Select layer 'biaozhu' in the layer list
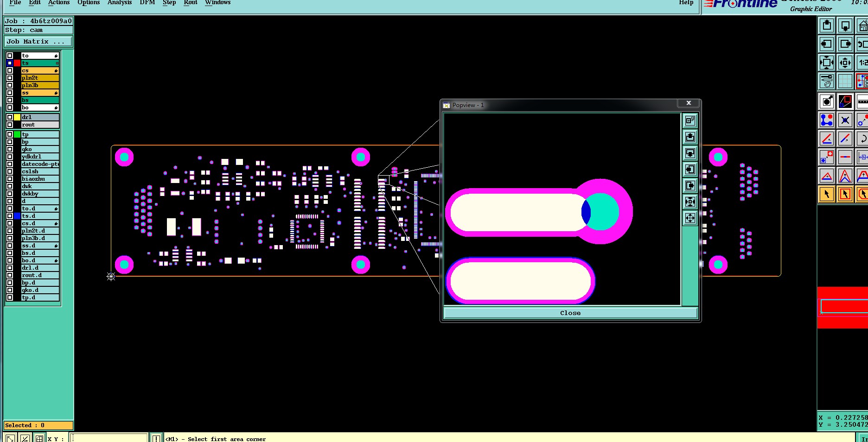868x442 pixels. pos(40,179)
